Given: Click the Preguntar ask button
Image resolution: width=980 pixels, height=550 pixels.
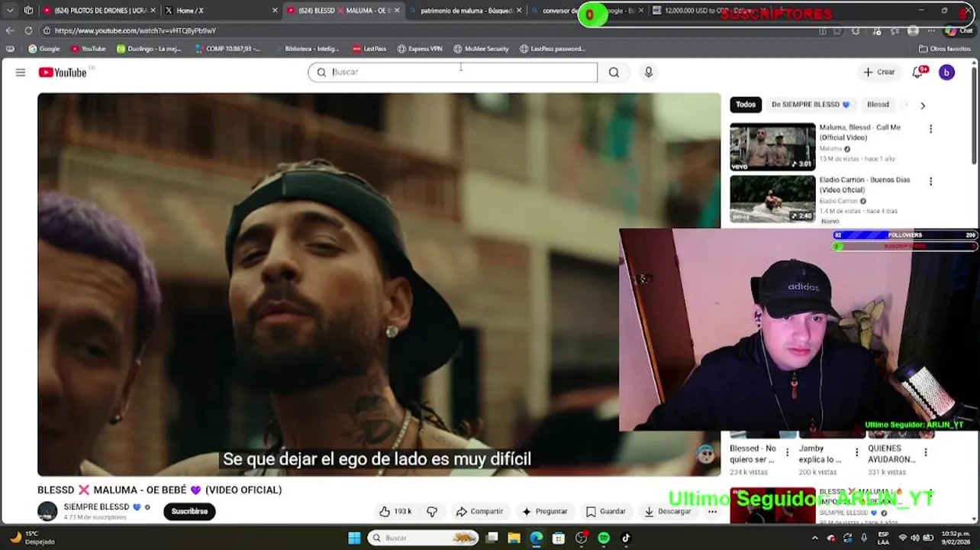Looking at the screenshot, I should click(544, 511).
